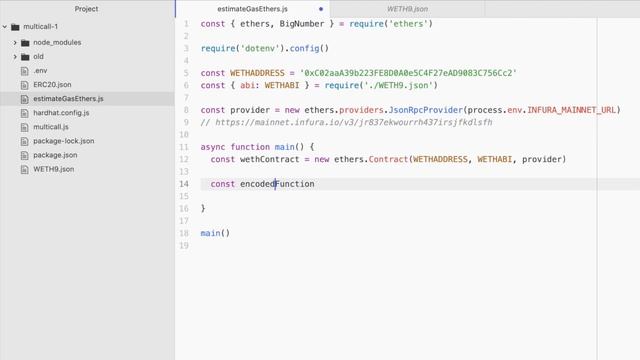The width and height of the screenshot is (640, 360).
Task: Click line number 1 in the gutter
Action: (x=187, y=24)
